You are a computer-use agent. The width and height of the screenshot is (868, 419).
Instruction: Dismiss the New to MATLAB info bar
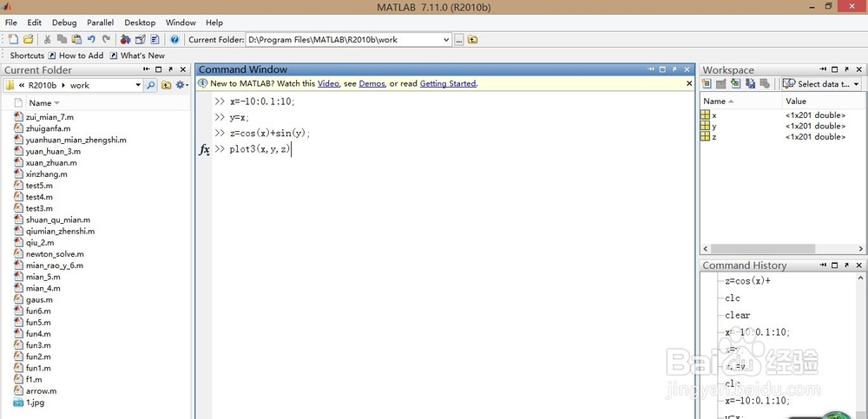[689, 83]
